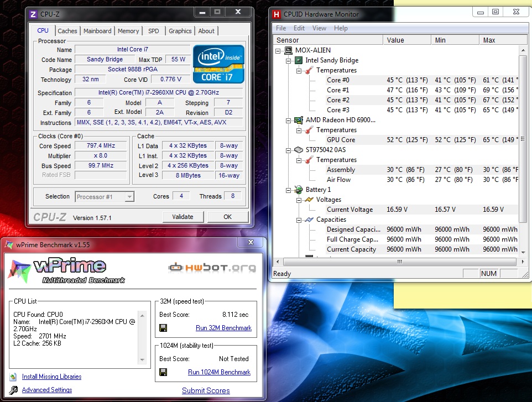Screen dimensions: 532x402
Task: Click the HWMonitor horizontal scrollbar thumb
Action: (x=400, y=262)
